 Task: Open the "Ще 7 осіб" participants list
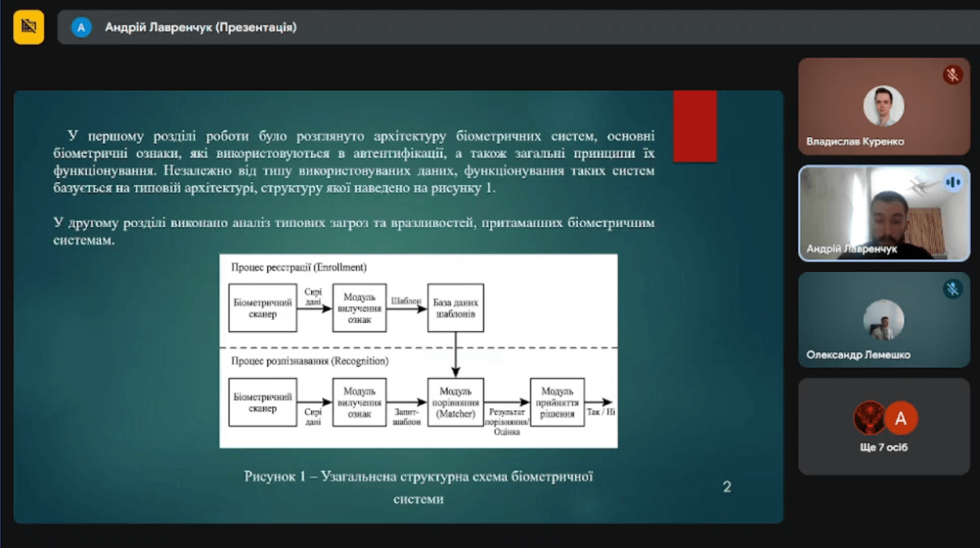coord(884,447)
